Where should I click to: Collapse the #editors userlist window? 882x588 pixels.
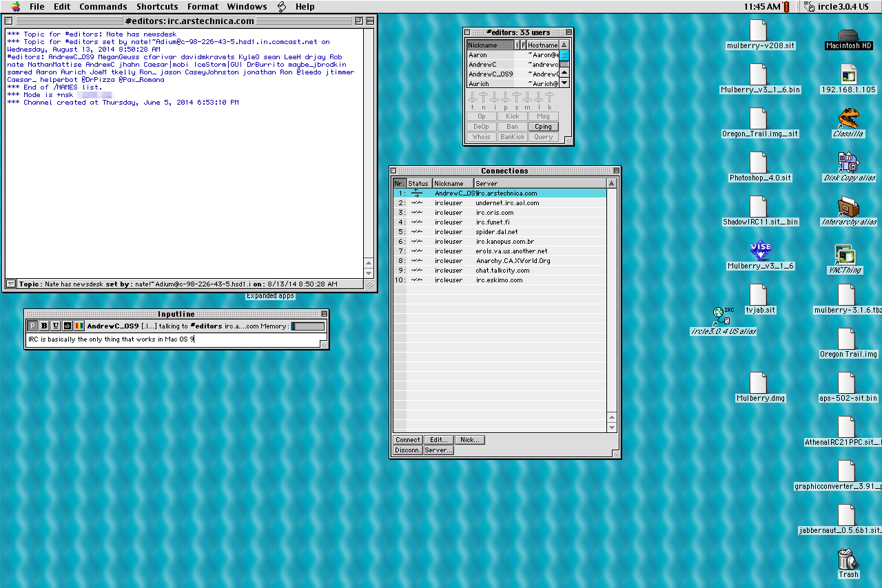pyautogui.click(x=568, y=32)
